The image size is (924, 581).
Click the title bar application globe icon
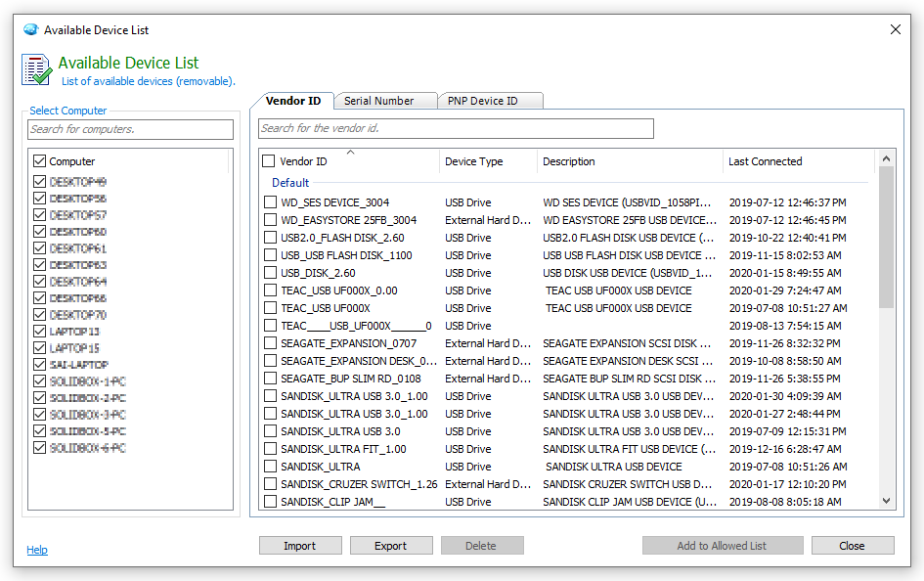pos(30,29)
